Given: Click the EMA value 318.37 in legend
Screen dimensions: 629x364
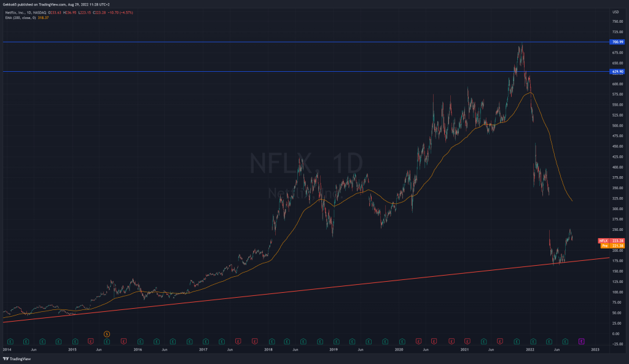Looking at the screenshot, I should (x=44, y=18).
